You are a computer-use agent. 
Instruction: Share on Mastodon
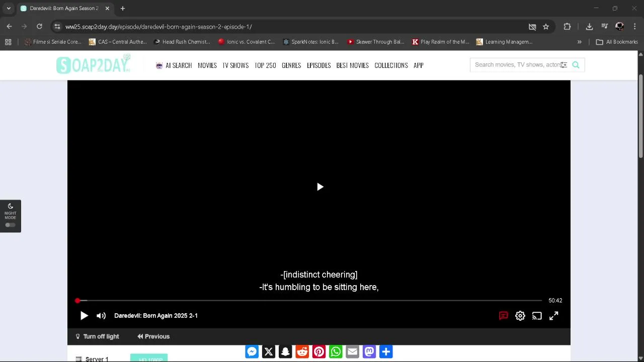pyautogui.click(x=369, y=352)
